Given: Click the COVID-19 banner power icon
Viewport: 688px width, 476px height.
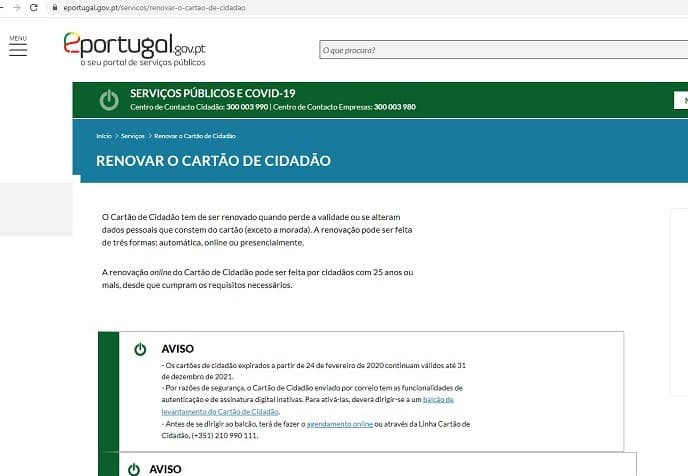Looking at the screenshot, I should point(109,100).
